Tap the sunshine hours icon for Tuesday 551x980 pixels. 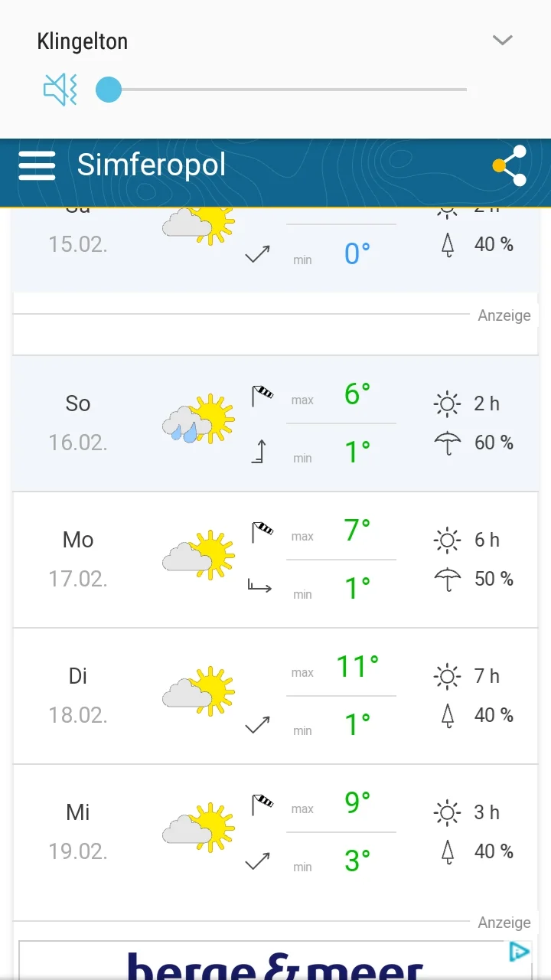click(x=448, y=676)
